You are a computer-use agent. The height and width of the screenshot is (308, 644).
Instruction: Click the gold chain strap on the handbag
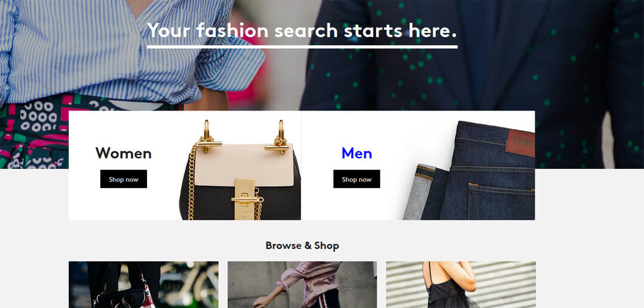(x=192, y=180)
